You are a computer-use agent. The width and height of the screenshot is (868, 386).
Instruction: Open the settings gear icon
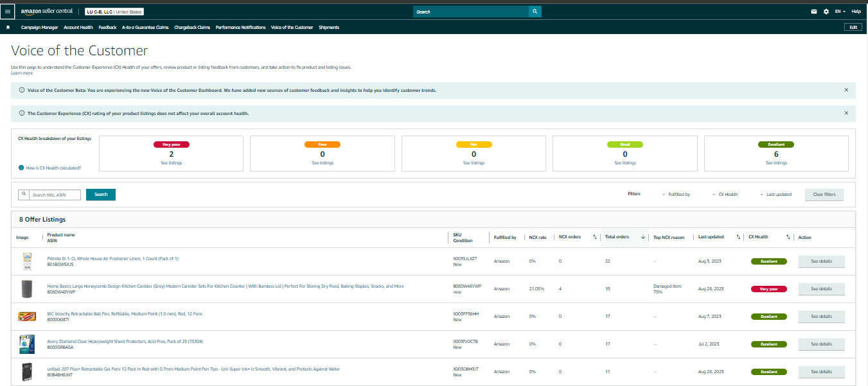tap(826, 12)
